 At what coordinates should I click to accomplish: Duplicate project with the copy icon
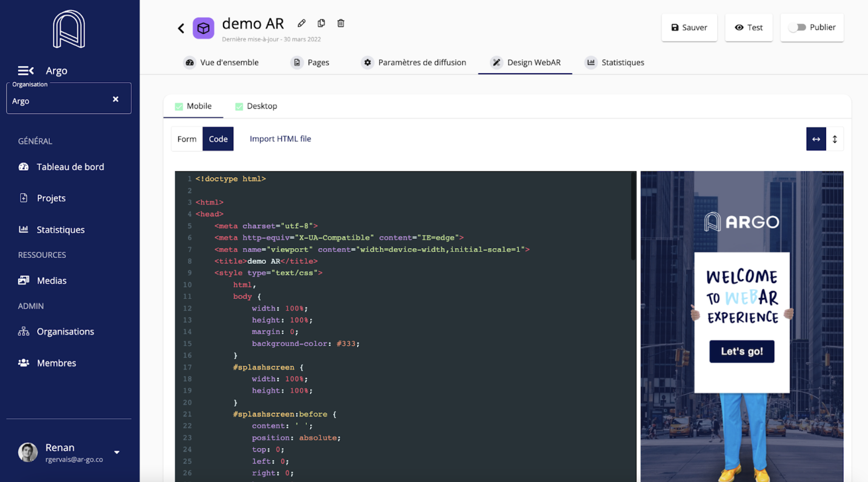coord(321,23)
